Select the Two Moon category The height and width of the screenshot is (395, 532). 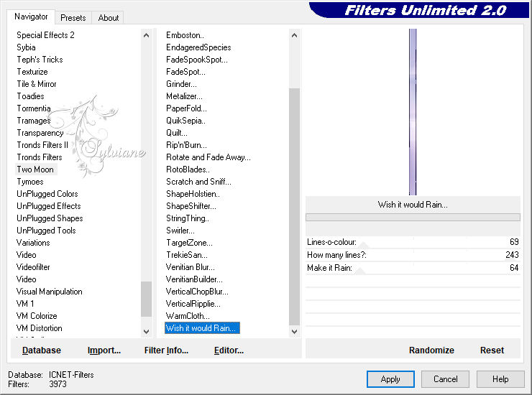35,169
